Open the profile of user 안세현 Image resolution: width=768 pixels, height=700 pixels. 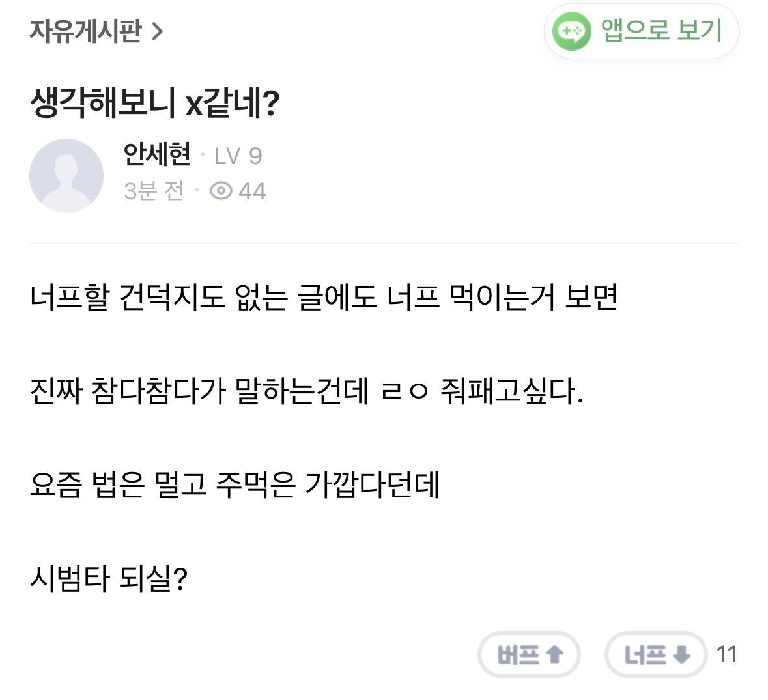click(157, 155)
